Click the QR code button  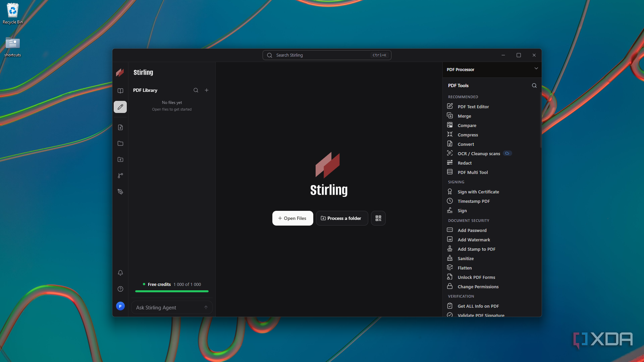click(378, 218)
